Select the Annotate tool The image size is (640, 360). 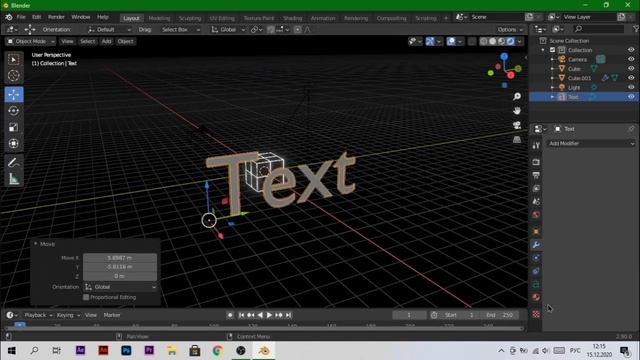(13, 162)
